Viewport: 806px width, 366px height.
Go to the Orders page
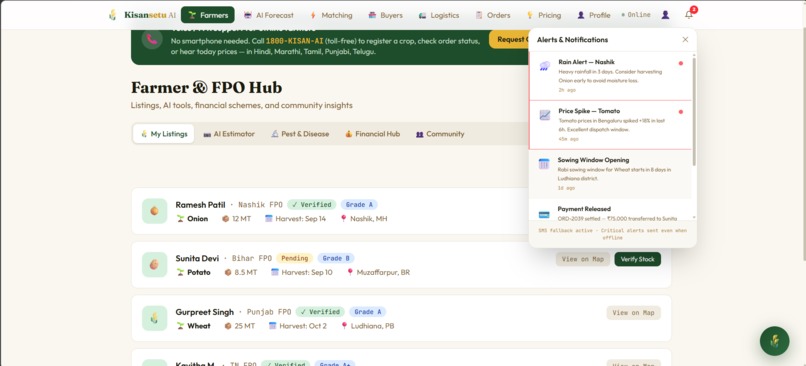(493, 15)
